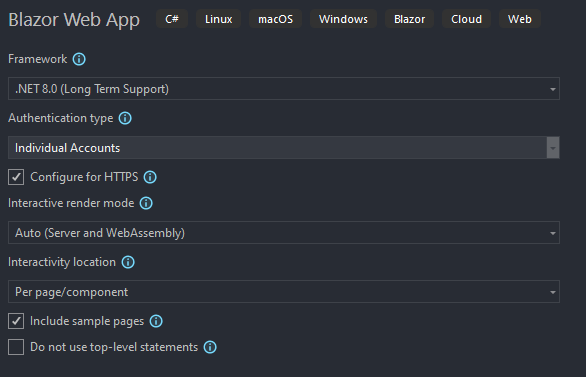The image size is (586, 377).
Task: Enable Do not use top-level statements
Action: [16, 347]
